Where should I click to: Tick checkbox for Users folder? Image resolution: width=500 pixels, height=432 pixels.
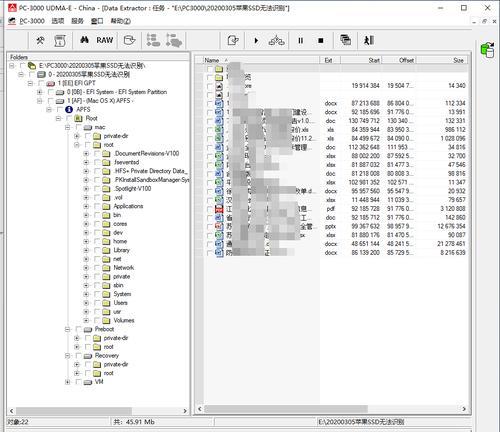tap(97, 303)
